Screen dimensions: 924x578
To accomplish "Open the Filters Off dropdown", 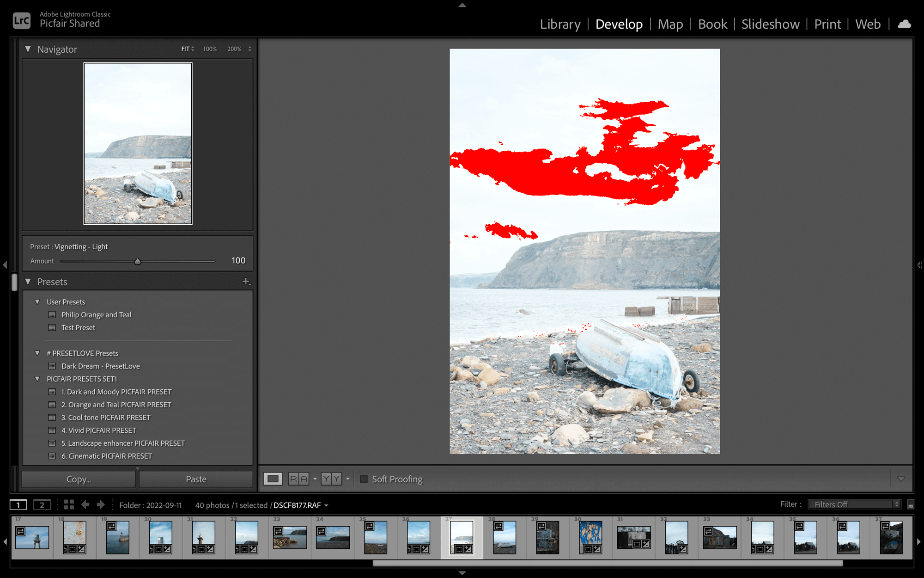I will coord(854,504).
